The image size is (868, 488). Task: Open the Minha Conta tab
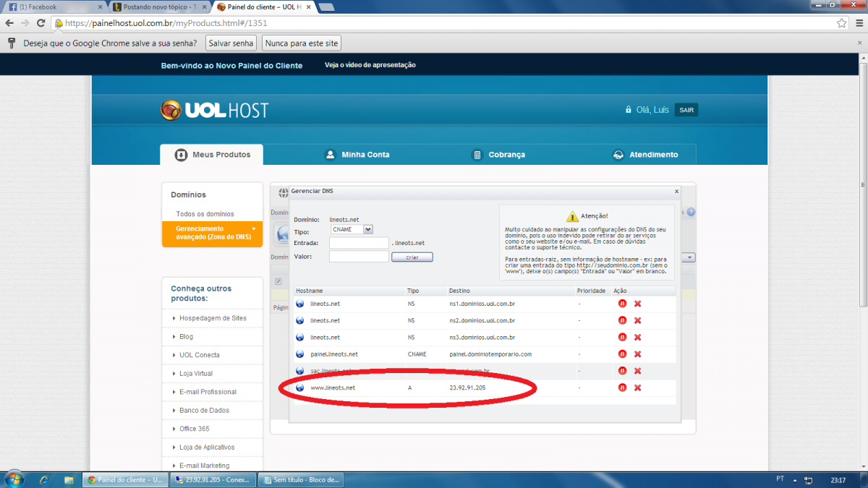click(357, 154)
